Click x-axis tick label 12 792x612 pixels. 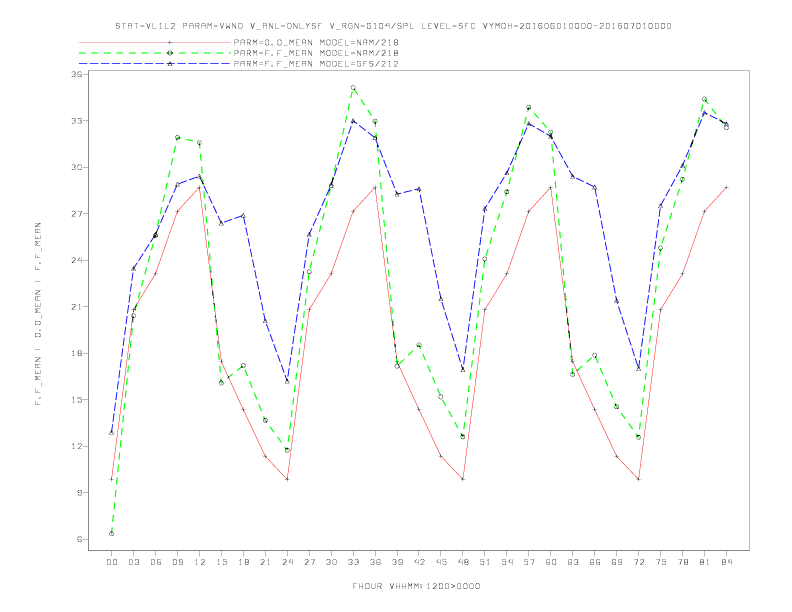click(200, 562)
